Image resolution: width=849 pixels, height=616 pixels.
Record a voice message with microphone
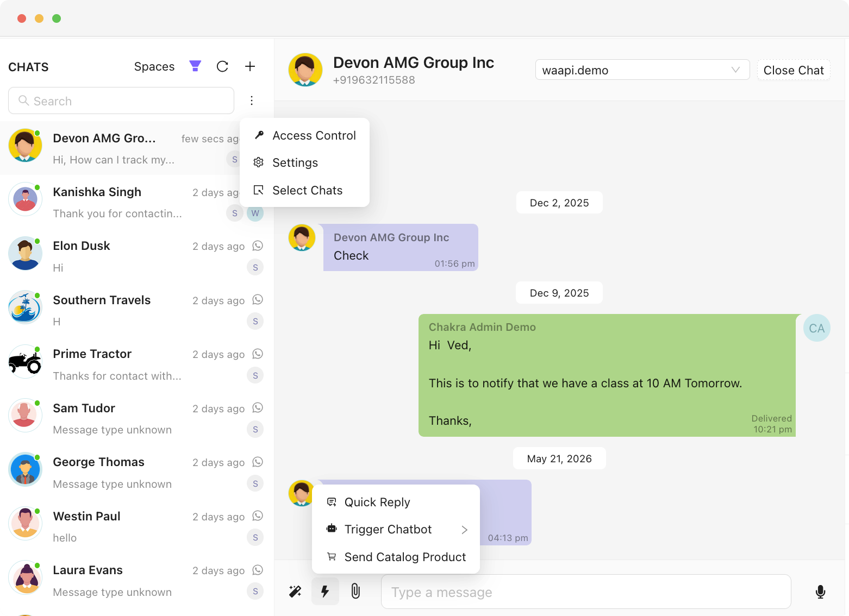[x=821, y=592]
